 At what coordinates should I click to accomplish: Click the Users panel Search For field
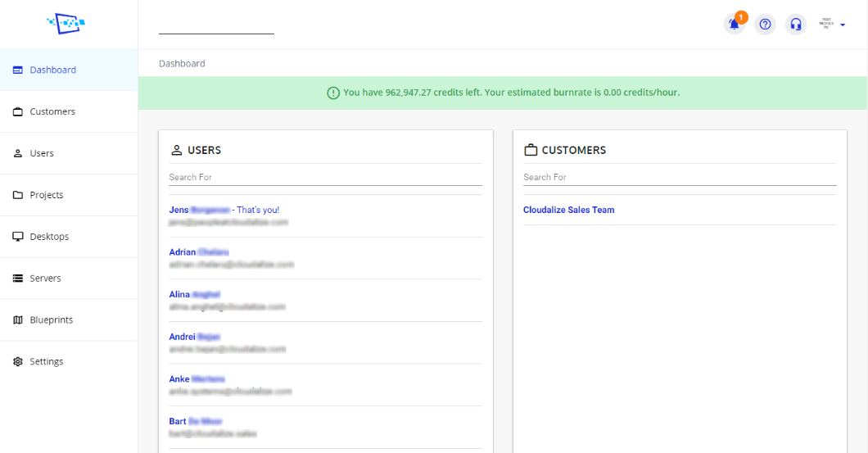click(x=326, y=177)
